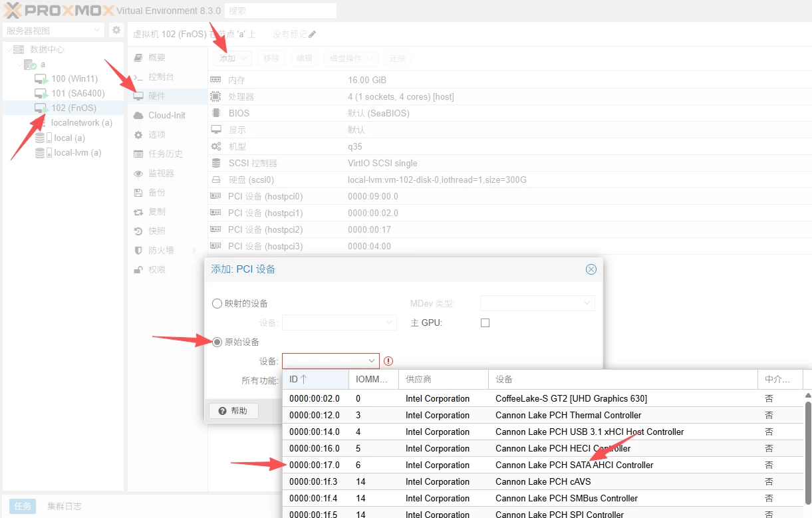Click the local-lvm (a) storage icon

coord(41,153)
